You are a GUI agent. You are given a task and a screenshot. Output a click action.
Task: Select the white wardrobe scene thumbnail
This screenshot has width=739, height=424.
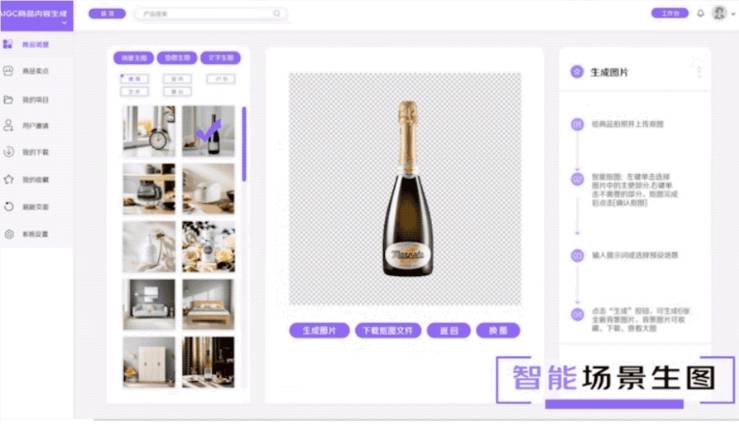tap(149, 362)
